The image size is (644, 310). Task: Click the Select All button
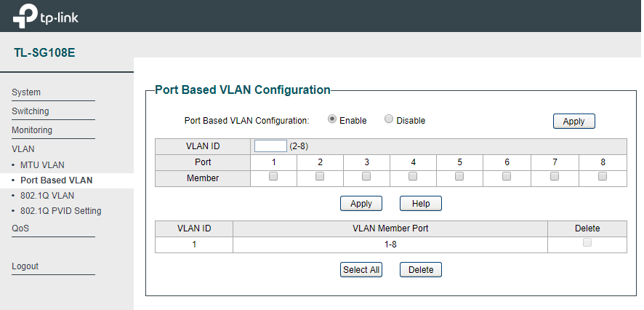[361, 270]
